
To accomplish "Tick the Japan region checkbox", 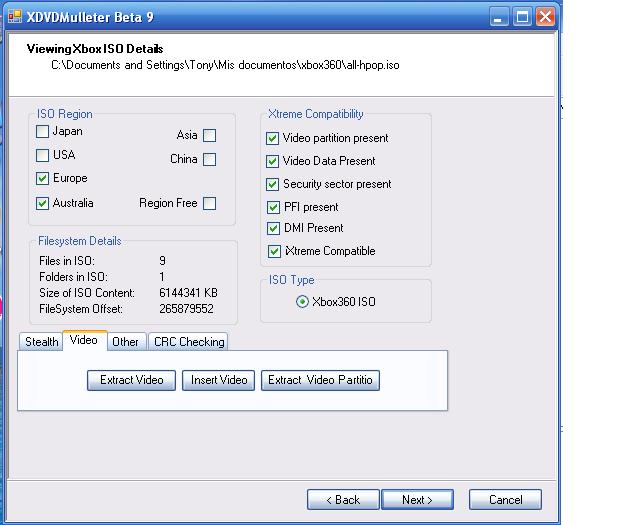I will coord(42,131).
